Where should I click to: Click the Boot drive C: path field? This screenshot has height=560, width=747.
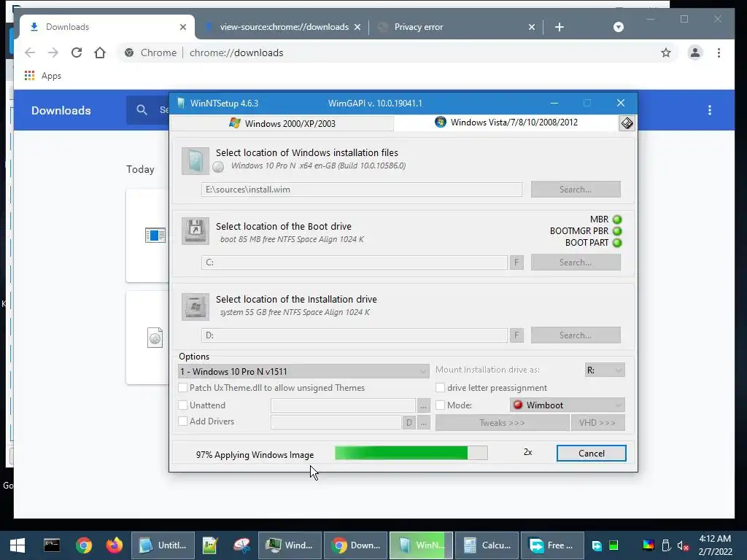click(354, 262)
